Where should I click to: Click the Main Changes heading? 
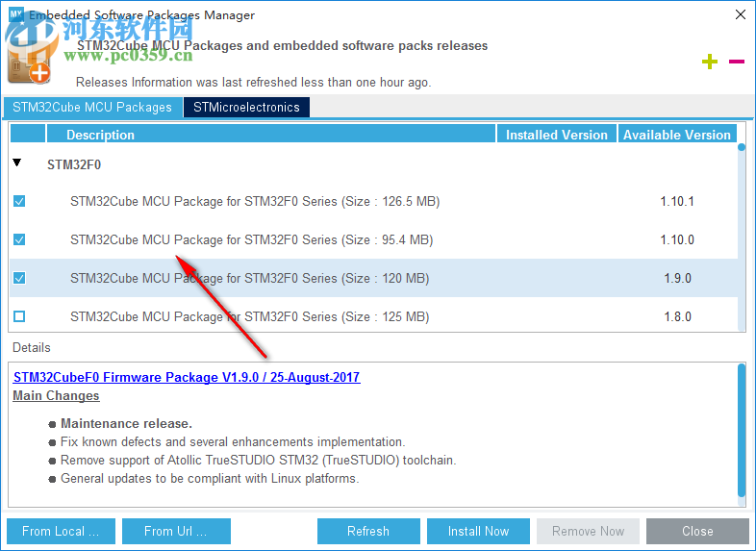(x=56, y=396)
